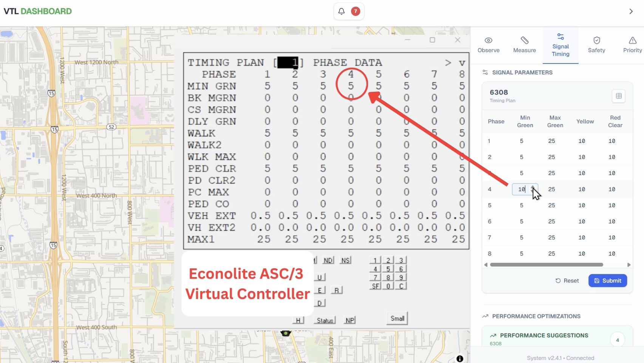644x363 pixels.
Task: Click the 0 key on the controller keypad
Action: click(388, 286)
